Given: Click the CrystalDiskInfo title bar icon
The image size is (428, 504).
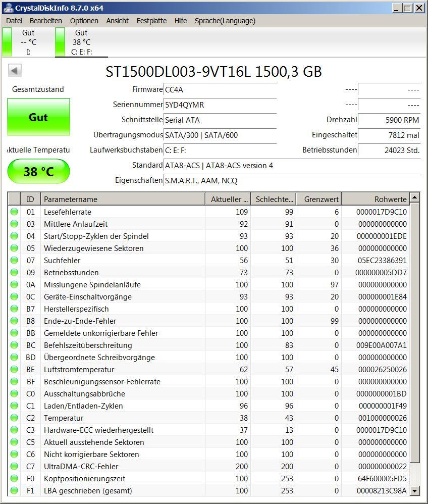Looking at the screenshot, I should click(x=8, y=8).
